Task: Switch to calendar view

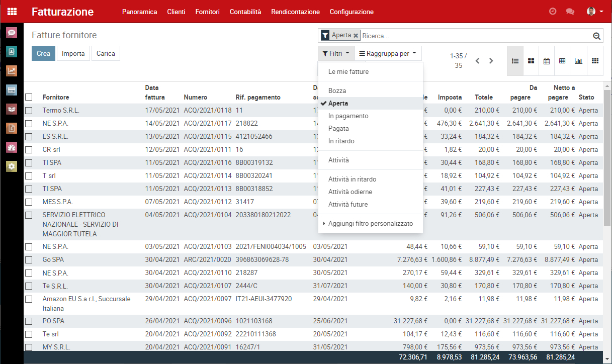Action: coord(547,61)
